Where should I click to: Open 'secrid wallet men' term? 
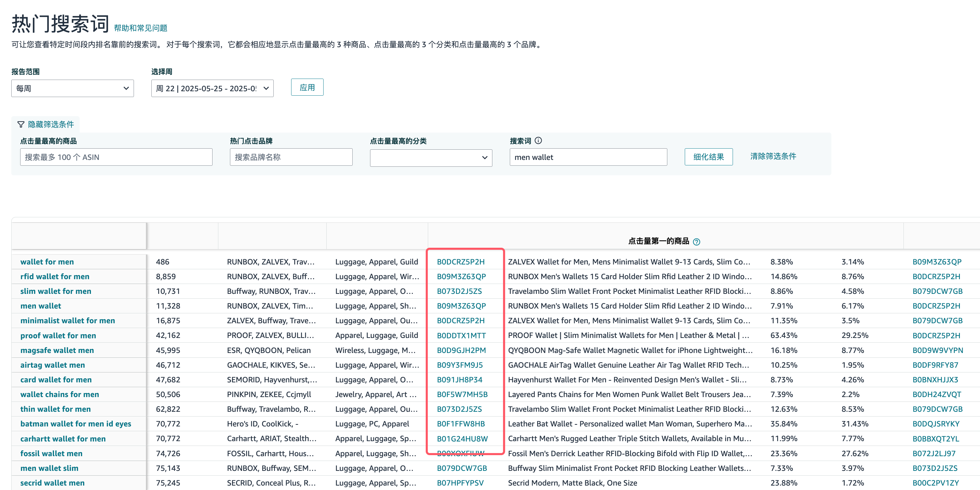[x=53, y=483]
